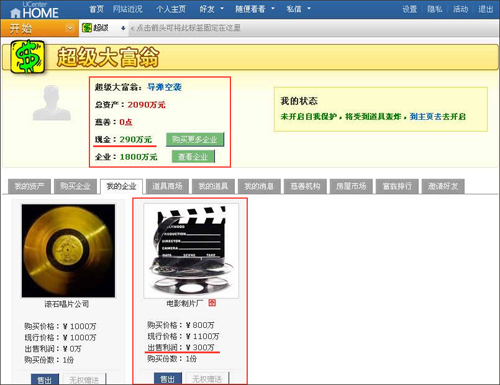Viewport: 500px width, 385px height.
Task: Switch to the 房屋市场 tab
Action: coord(351,186)
